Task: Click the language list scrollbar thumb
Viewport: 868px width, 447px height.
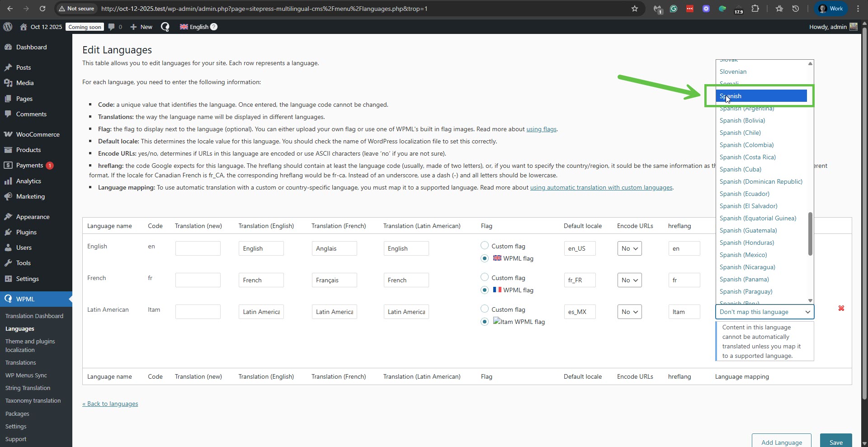Action: click(x=810, y=233)
